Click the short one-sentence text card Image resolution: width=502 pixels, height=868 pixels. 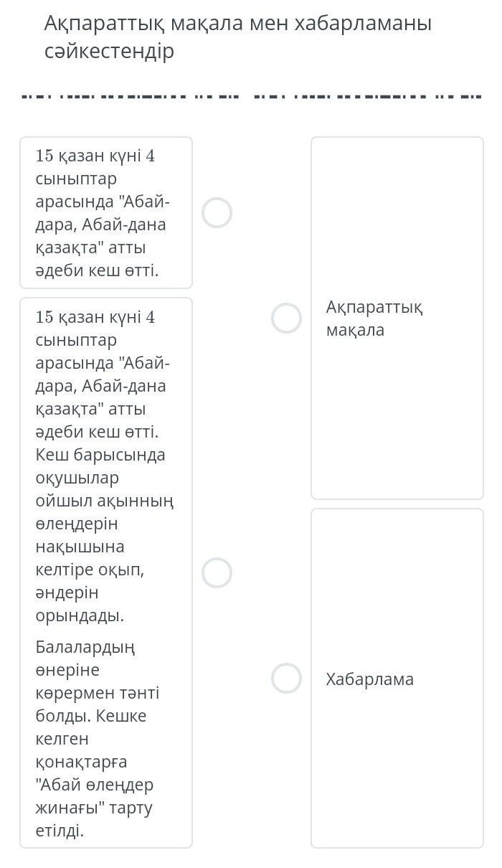click(106, 213)
